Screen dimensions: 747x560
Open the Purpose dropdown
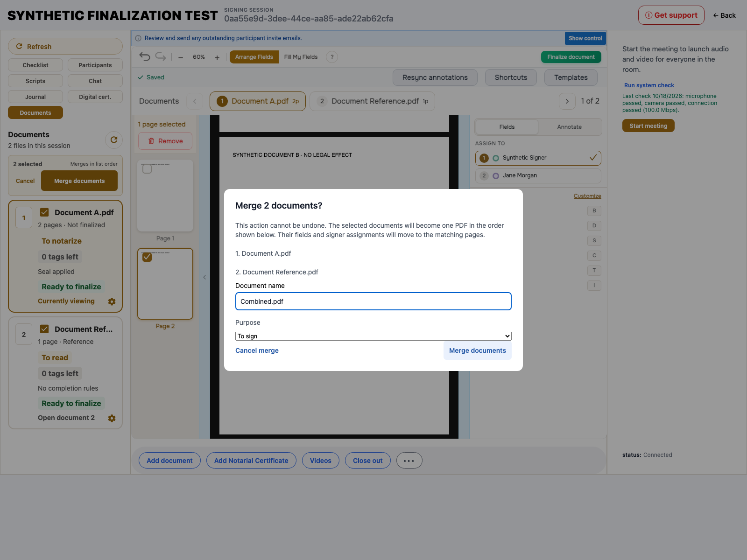pos(373,336)
